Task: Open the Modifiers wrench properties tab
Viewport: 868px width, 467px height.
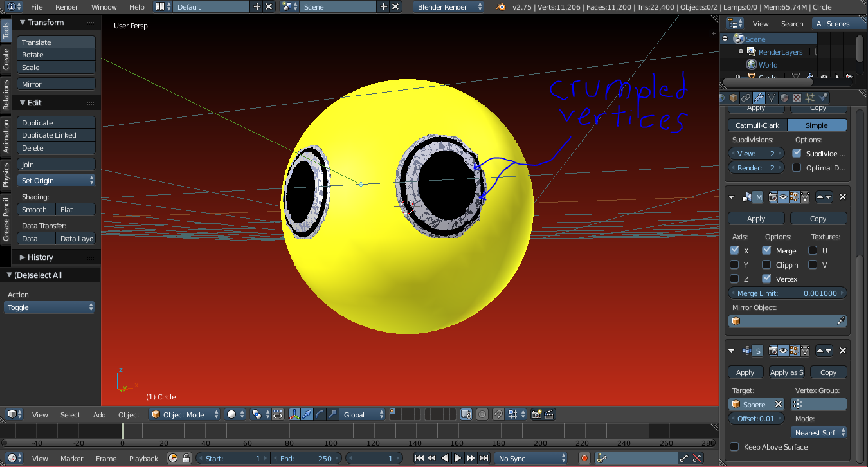Action: click(759, 98)
